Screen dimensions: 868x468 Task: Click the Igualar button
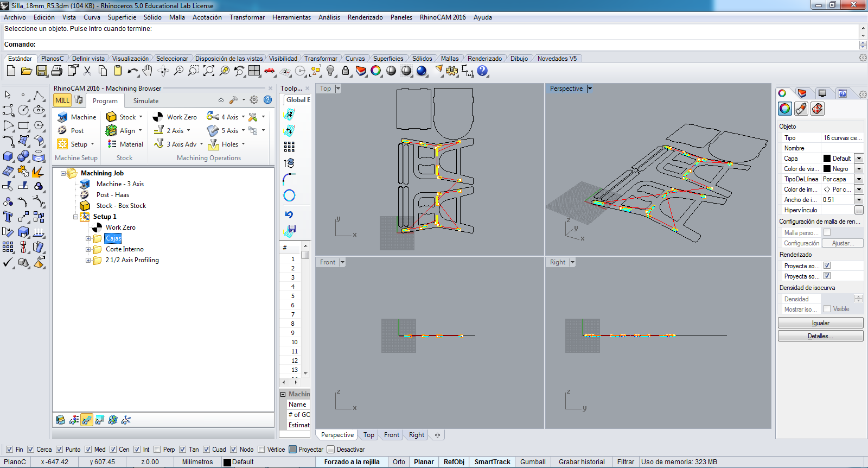tap(820, 323)
